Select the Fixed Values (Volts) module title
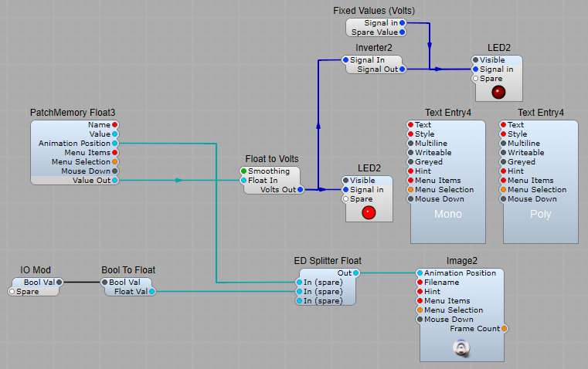 pyautogui.click(x=375, y=11)
